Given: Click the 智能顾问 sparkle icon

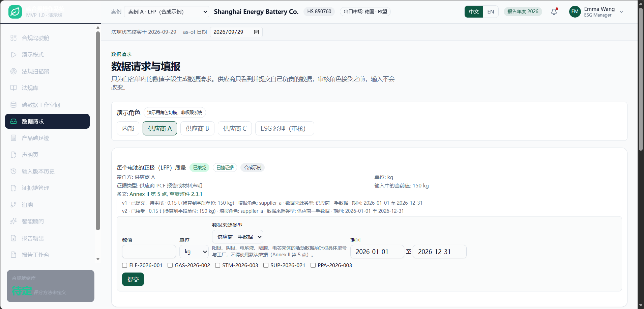Looking at the screenshot, I should (x=13, y=221).
